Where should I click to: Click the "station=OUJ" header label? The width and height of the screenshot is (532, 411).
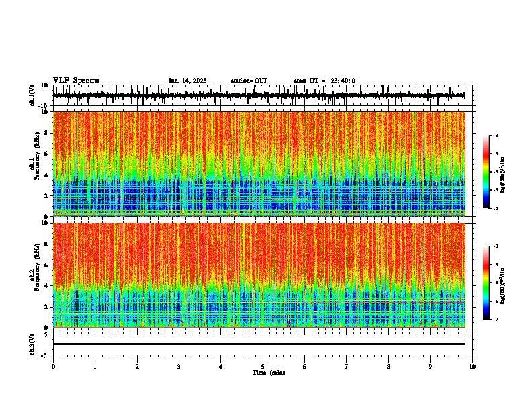(x=249, y=81)
